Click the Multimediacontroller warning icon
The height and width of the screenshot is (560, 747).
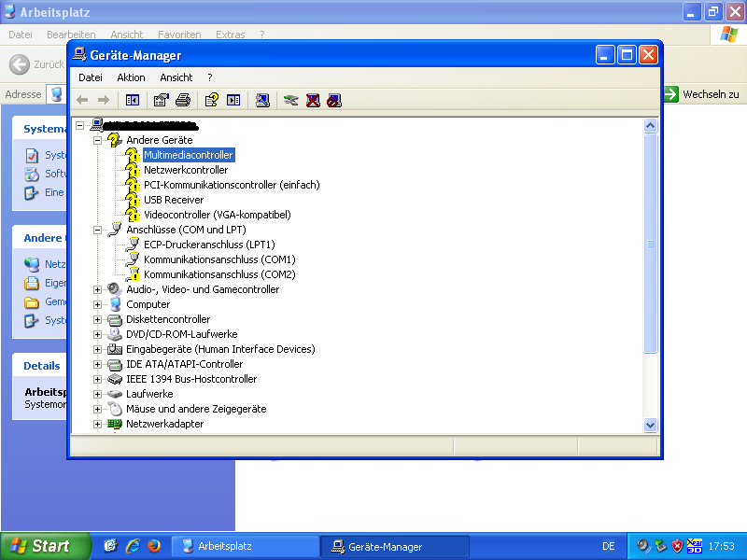click(133, 155)
